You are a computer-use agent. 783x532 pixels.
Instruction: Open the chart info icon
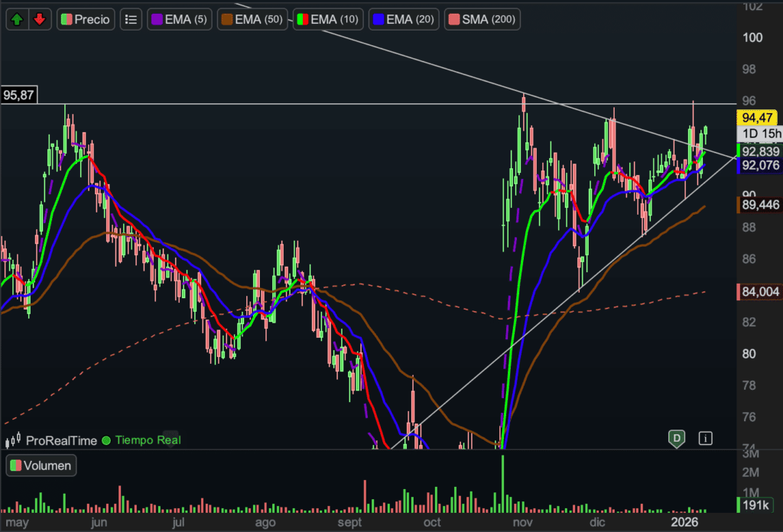click(705, 438)
